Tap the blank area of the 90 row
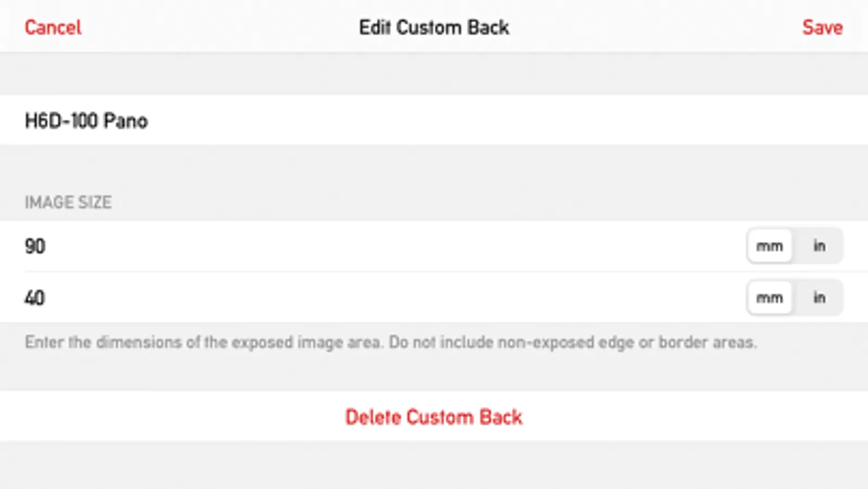Screen dimensions: 868x489 (434, 246)
